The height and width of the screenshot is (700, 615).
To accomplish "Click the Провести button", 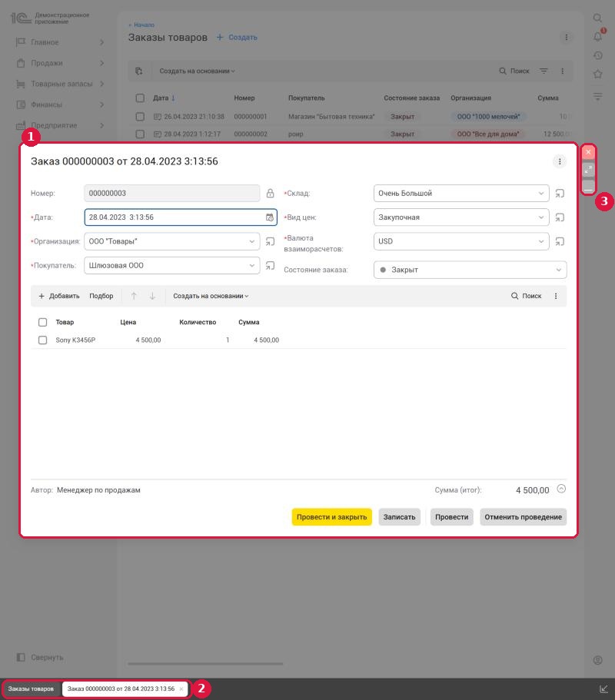I will [x=451, y=517].
